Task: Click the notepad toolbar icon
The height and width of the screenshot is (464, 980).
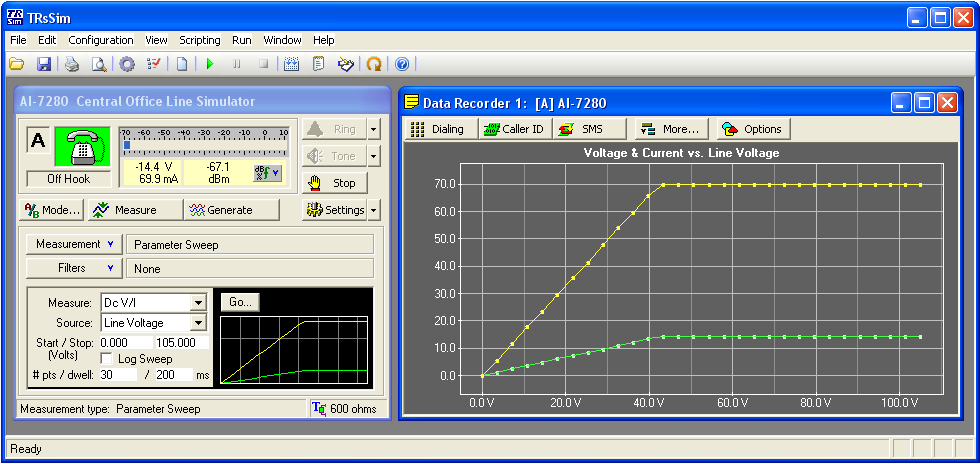Action: (319, 64)
